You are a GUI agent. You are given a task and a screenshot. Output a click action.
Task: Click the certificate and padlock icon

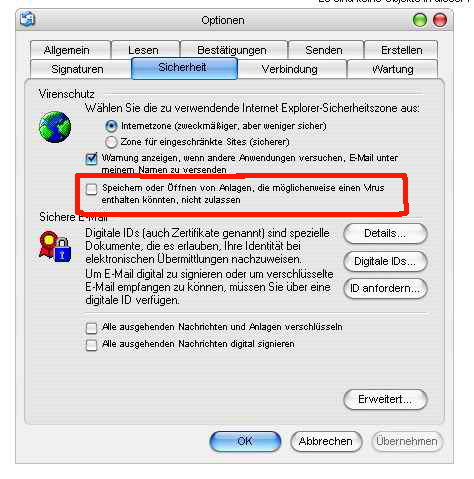click(x=55, y=247)
